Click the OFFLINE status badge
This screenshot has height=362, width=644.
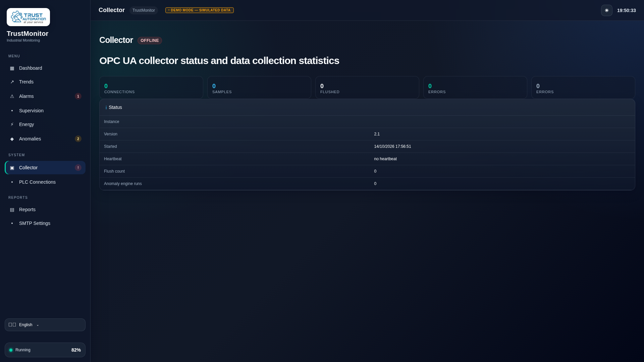150,41
